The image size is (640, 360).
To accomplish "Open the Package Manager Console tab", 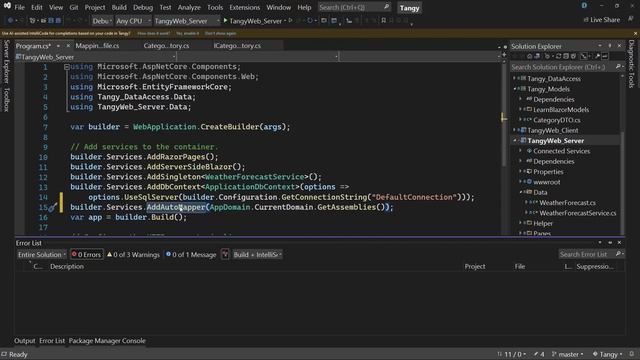I will pyautogui.click(x=107, y=341).
